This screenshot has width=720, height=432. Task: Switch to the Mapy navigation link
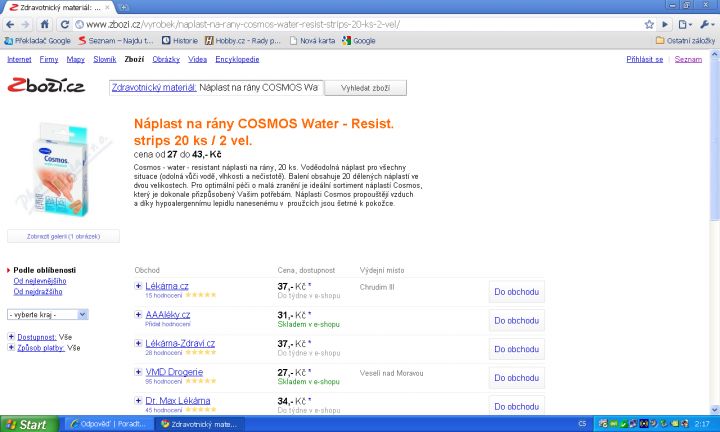pos(76,59)
